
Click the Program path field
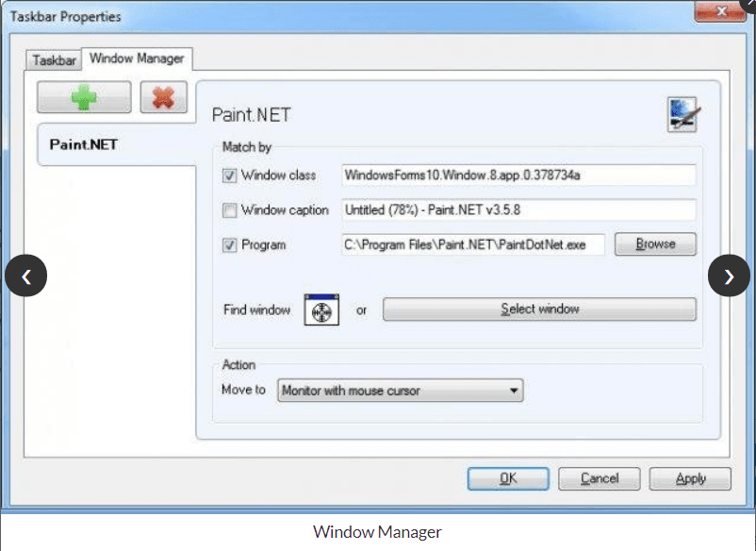pyautogui.click(x=471, y=244)
